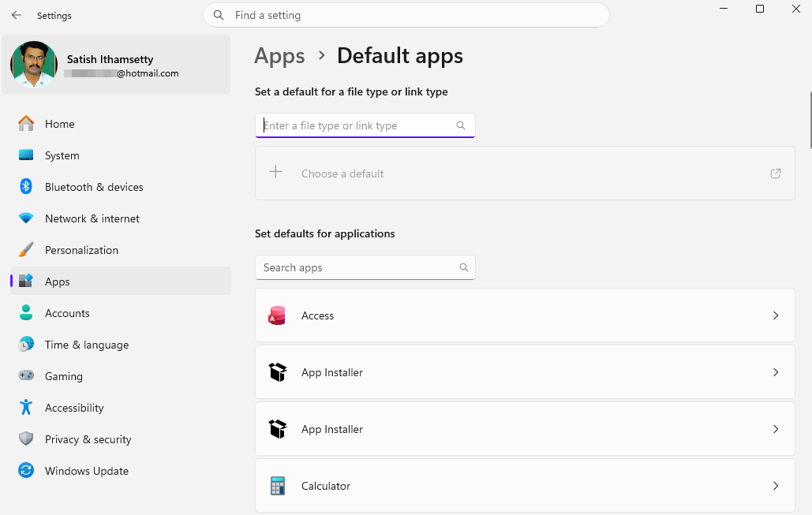Viewport: 812px width, 515px height.
Task: Open Calculator default app settings
Action: tap(525, 486)
